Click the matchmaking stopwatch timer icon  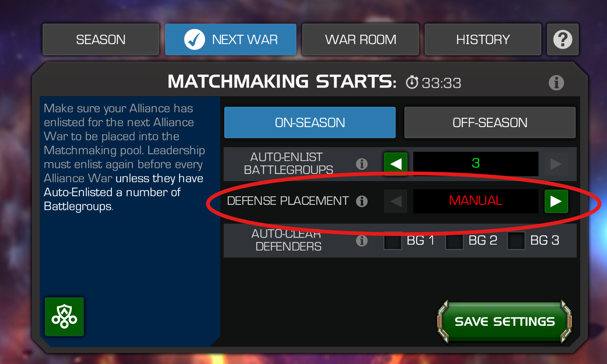412,82
